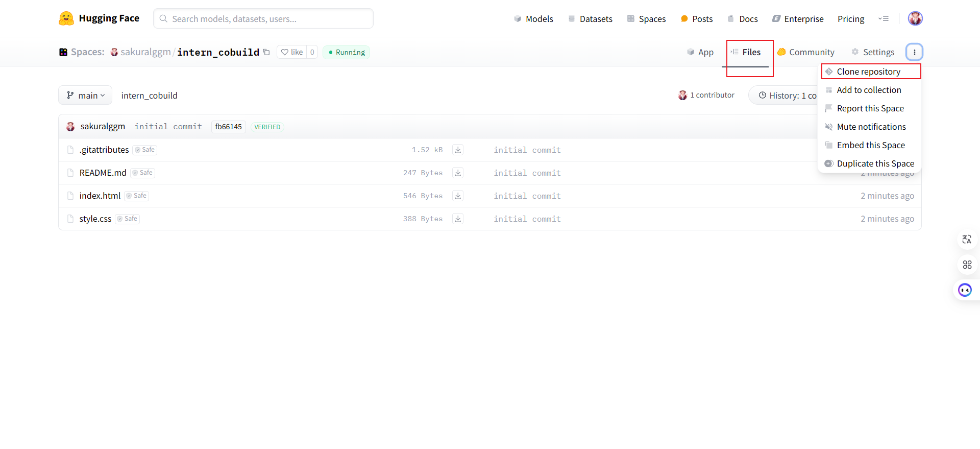This screenshot has width=980, height=449.
Task: Download the .gitattributes file
Action: (x=458, y=150)
